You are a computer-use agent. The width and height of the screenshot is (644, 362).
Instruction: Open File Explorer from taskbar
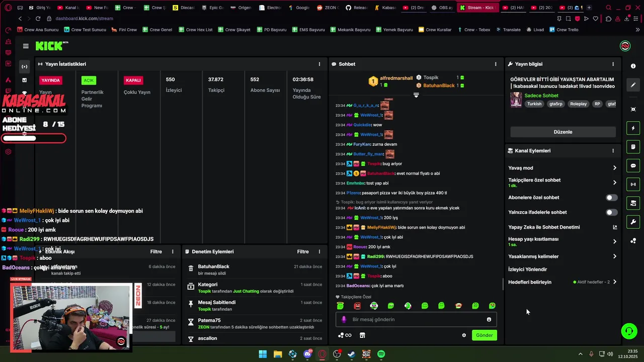coord(278,354)
